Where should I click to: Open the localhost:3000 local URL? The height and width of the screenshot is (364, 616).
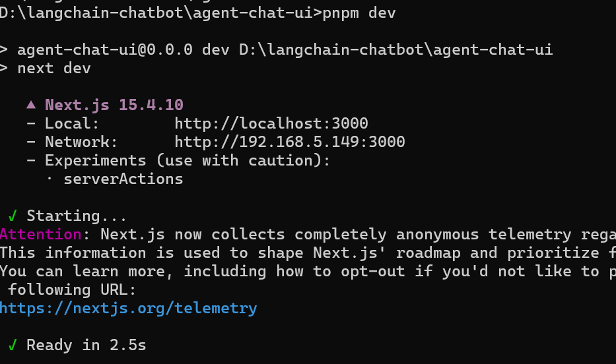(271, 123)
